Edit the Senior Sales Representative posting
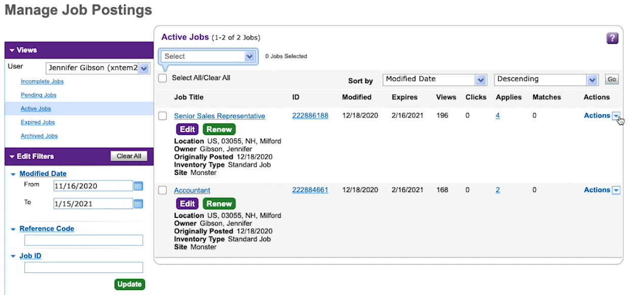The height and width of the screenshot is (295, 644). click(x=187, y=129)
